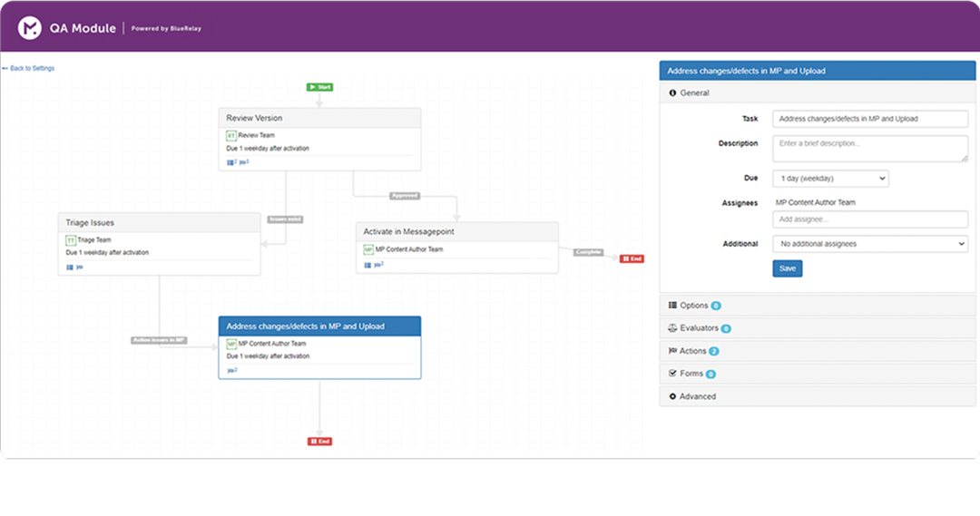Click the Actions count badge showing 2
The image size is (980, 516).
(714, 351)
